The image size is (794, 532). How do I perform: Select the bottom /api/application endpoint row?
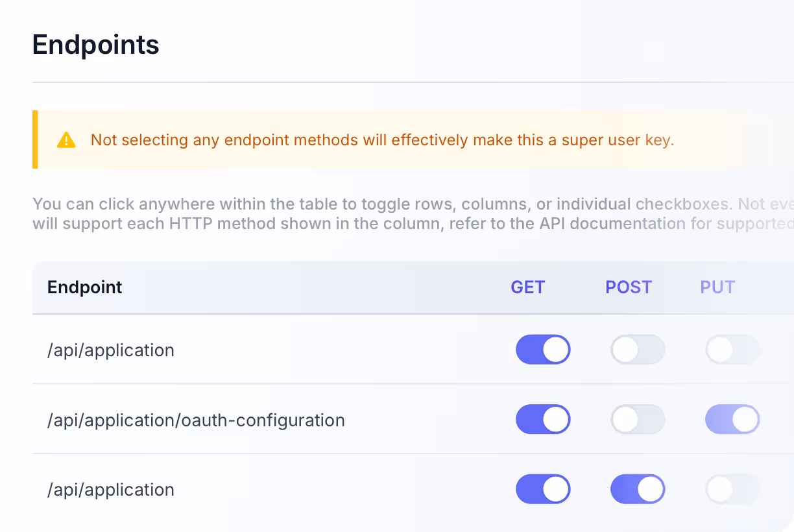click(110, 489)
